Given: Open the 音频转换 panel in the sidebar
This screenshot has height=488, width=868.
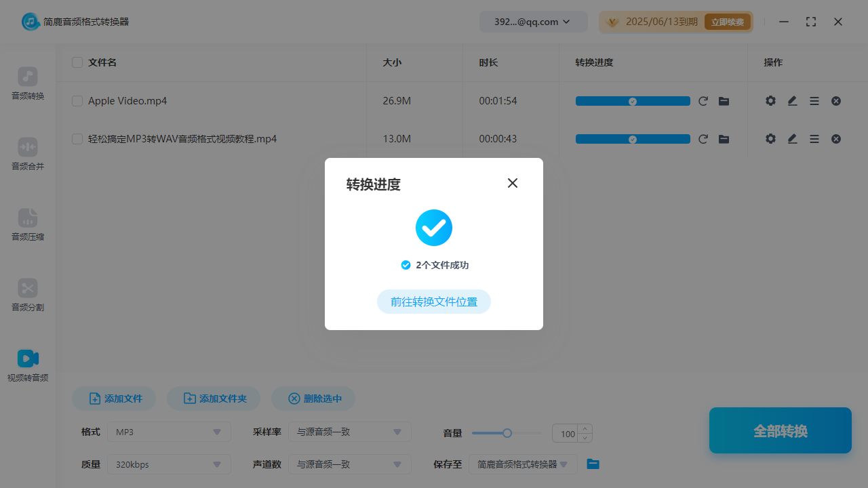Looking at the screenshot, I should pyautogui.click(x=27, y=83).
